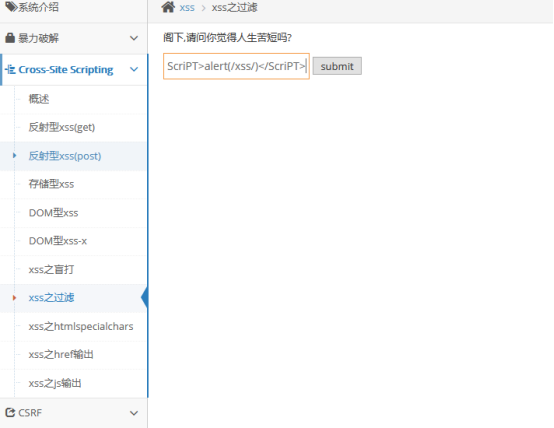The height and width of the screenshot is (428, 554).
Task: Click the submit button
Action: pyautogui.click(x=337, y=66)
